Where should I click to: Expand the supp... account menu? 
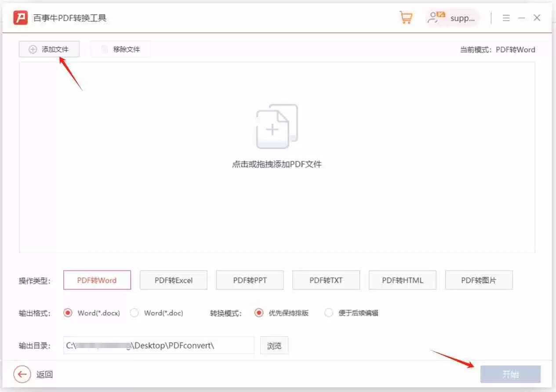pos(462,18)
